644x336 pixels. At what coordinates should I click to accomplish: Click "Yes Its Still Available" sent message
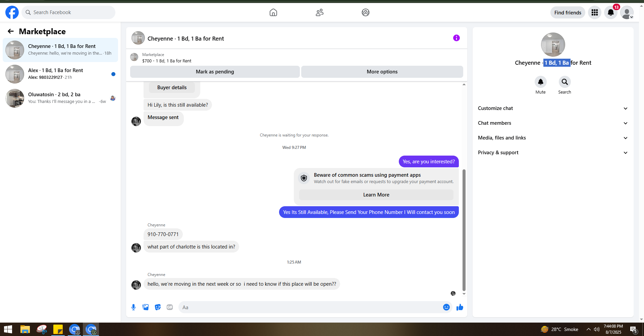click(369, 212)
